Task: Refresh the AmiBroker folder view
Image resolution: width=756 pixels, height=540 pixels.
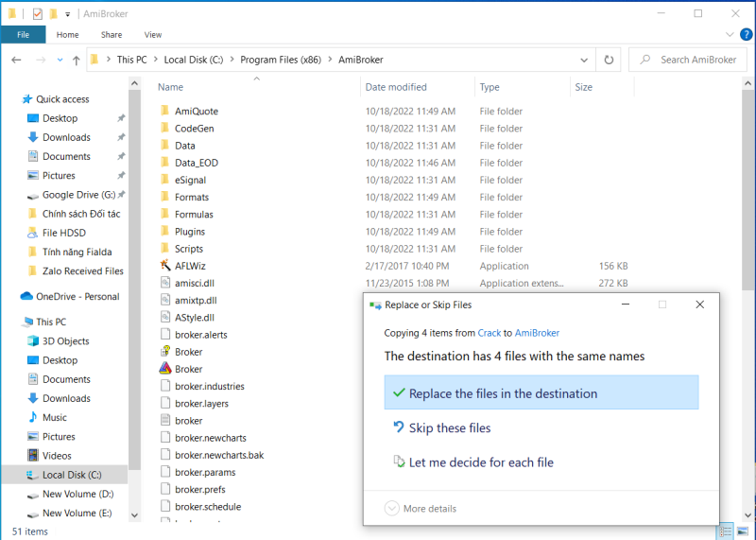Action: click(610, 60)
